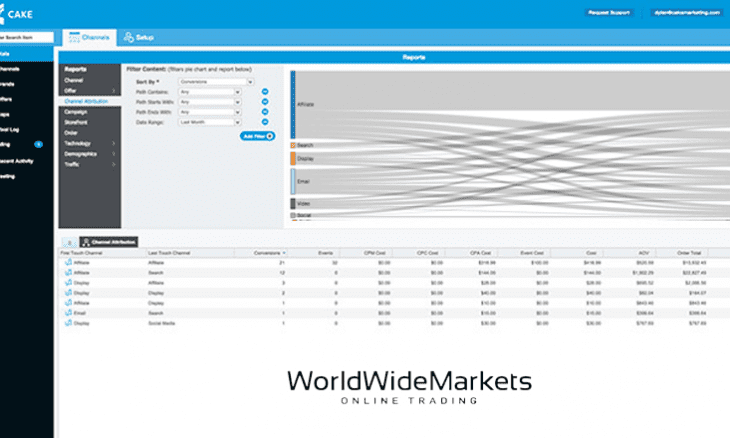Click the Reports panel title bar
Screen dimensions: 730x438
[394, 57]
